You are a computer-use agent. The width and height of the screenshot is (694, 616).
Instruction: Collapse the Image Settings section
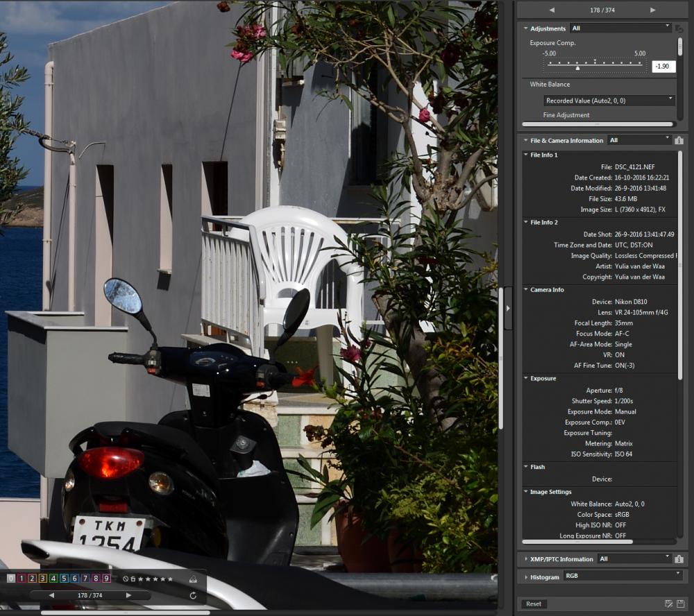coord(526,492)
